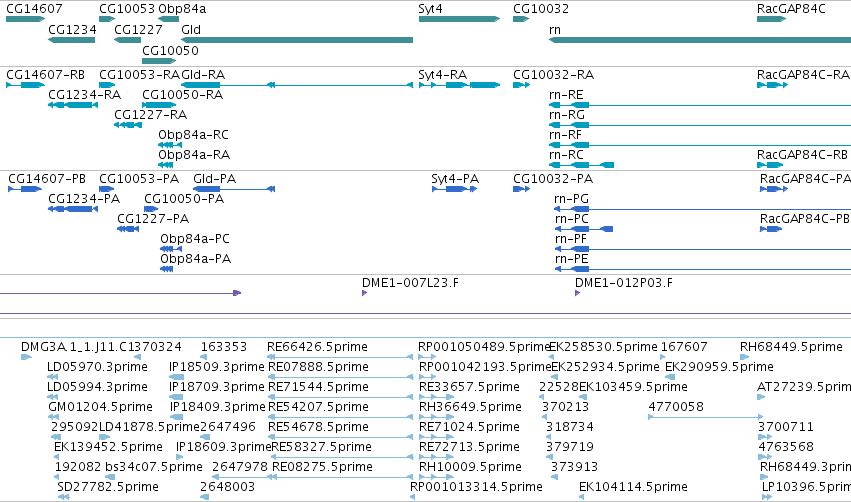The image size is (851, 502).
Task: Select protein label CG1234-PA
Action: coord(84,199)
